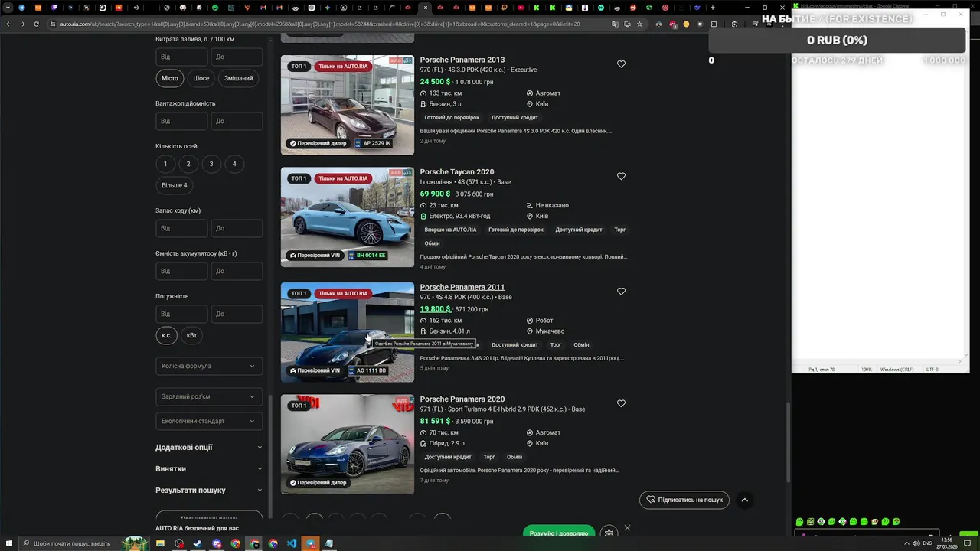Favorite the Porsche Panamera 2013 listing heart
980x551 pixels.
click(621, 64)
